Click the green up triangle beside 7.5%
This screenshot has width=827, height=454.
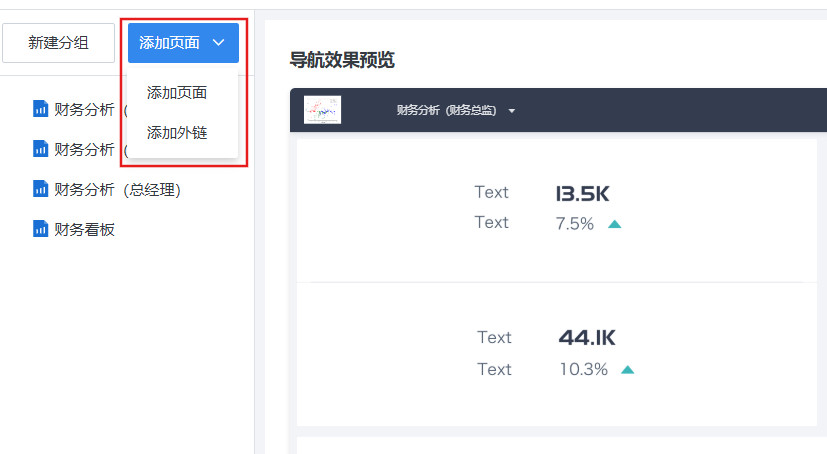(x=614, y=224)
